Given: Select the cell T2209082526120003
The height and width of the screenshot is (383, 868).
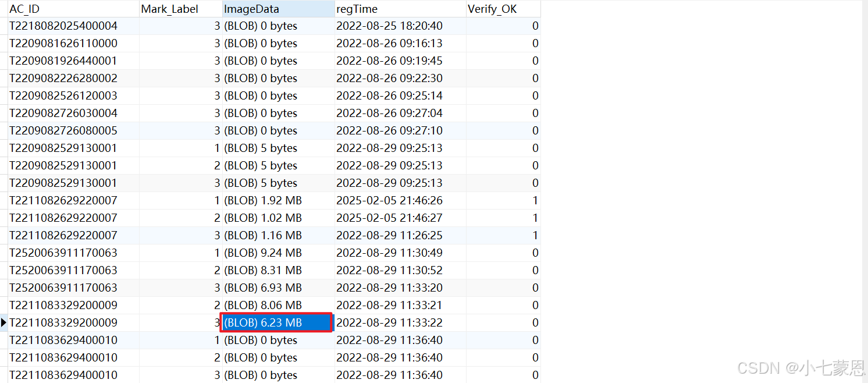Looking at the screenshot, I should tap(73, 96).
